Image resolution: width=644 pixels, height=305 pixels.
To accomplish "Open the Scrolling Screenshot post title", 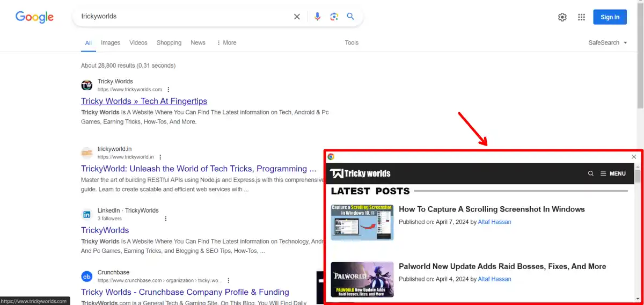I will tap(492, 209).
